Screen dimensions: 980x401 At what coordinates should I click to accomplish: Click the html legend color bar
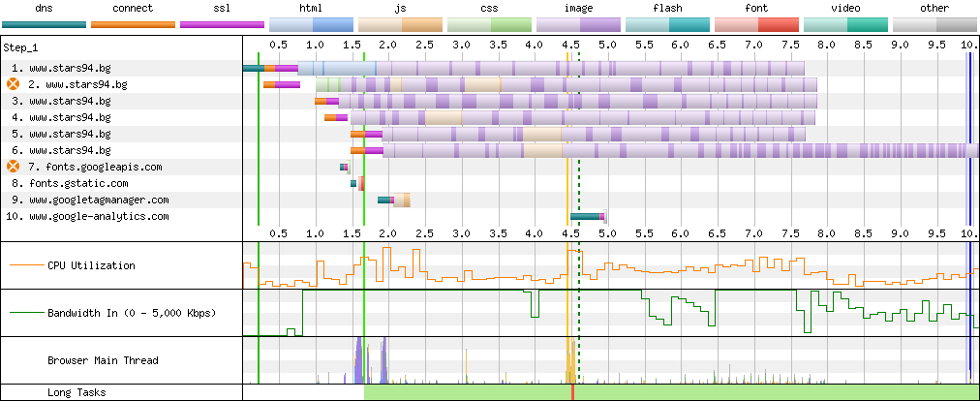click(311, 24)
